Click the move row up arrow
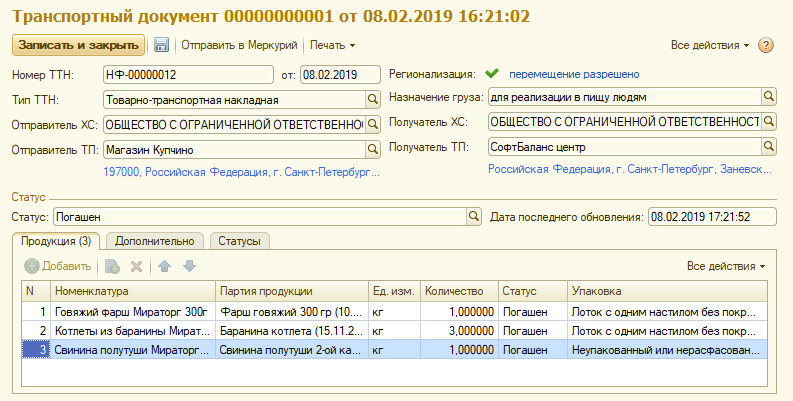Image resolution: width=793 pixels, height=401 pixels. click(x=166, y=266)
